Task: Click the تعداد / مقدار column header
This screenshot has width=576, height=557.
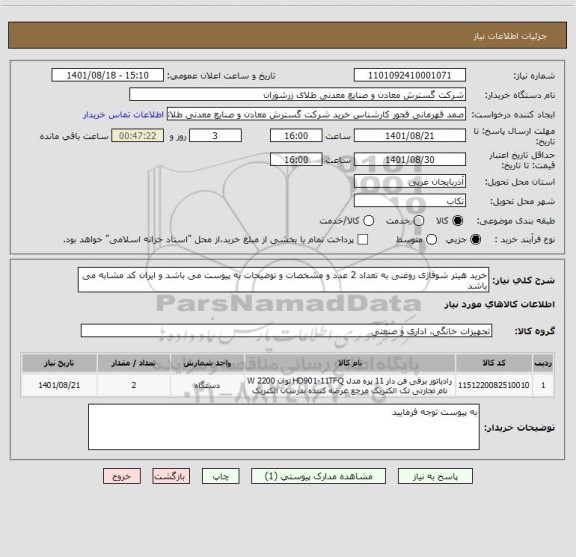Action: [134, 363]
